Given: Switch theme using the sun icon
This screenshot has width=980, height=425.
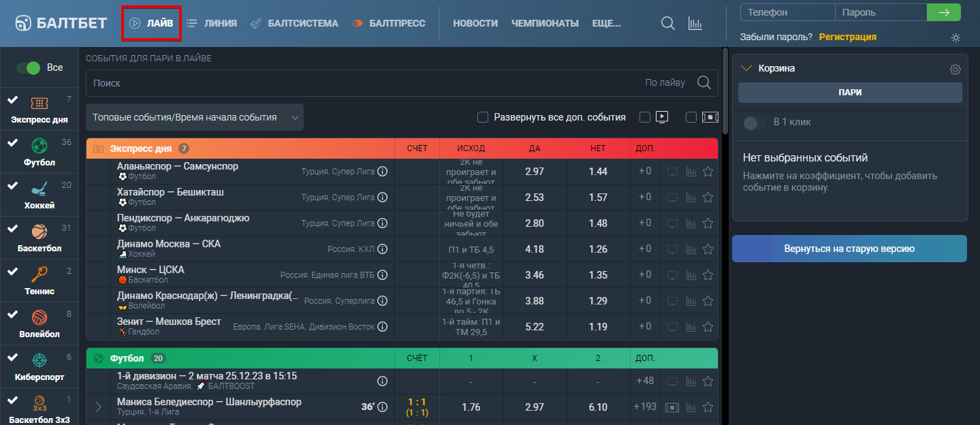Looking at the screenshot, I should click(955, 37).
